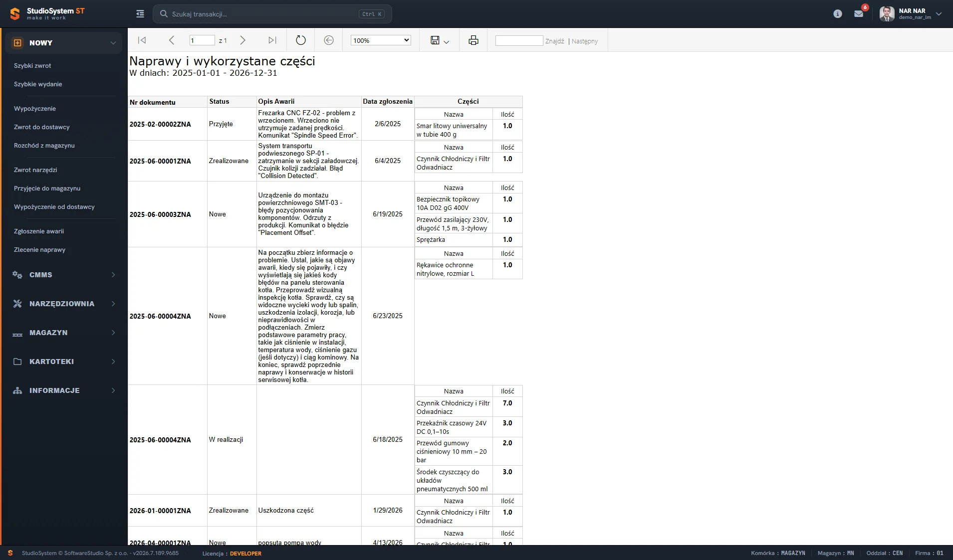Go to first report page
Viewport: 953px width, 560px height.
tap(142, 40)
